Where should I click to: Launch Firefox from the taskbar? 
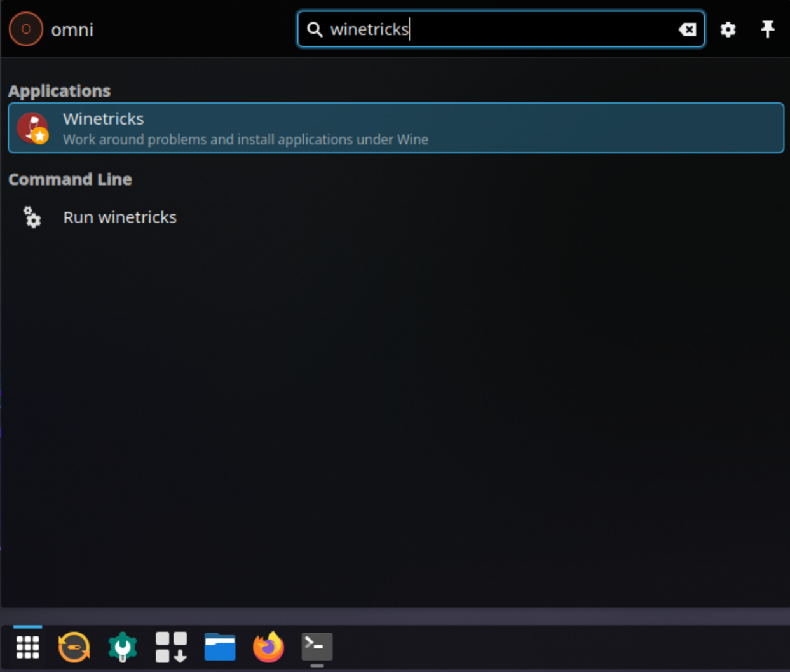268,647
